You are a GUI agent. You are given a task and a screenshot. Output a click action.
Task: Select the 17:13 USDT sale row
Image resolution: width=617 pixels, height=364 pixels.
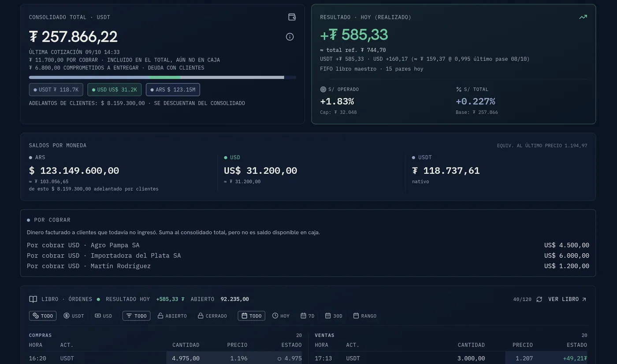(x=451, y=358)
